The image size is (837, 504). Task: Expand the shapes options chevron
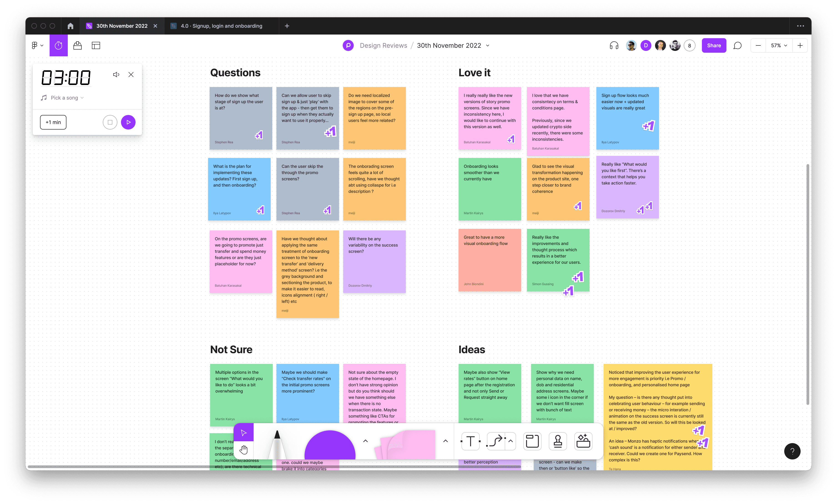pos(366,441)
